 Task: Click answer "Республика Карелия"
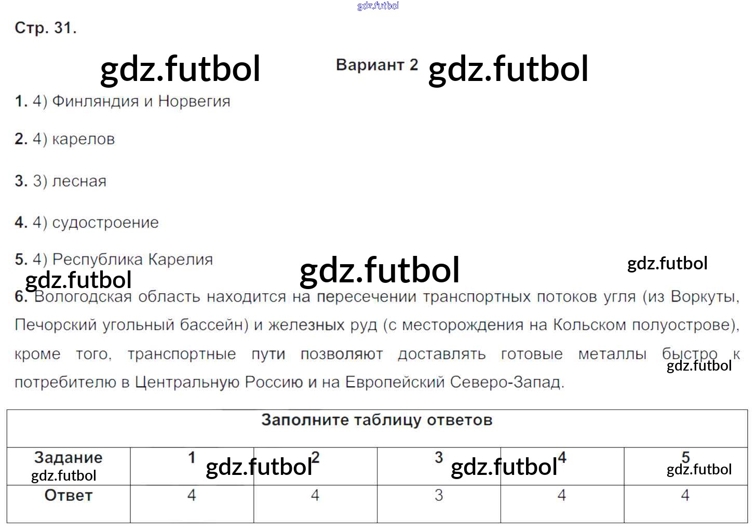pos(132,259)
